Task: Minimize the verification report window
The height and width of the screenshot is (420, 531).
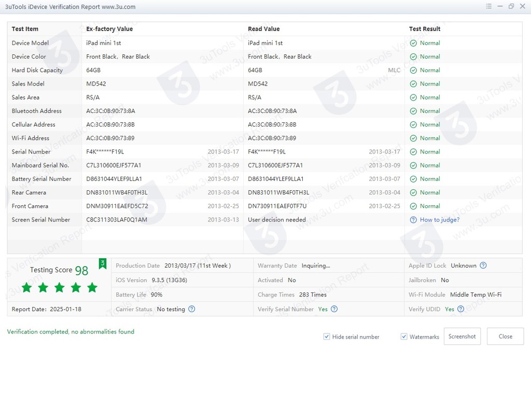Action: 500,6
